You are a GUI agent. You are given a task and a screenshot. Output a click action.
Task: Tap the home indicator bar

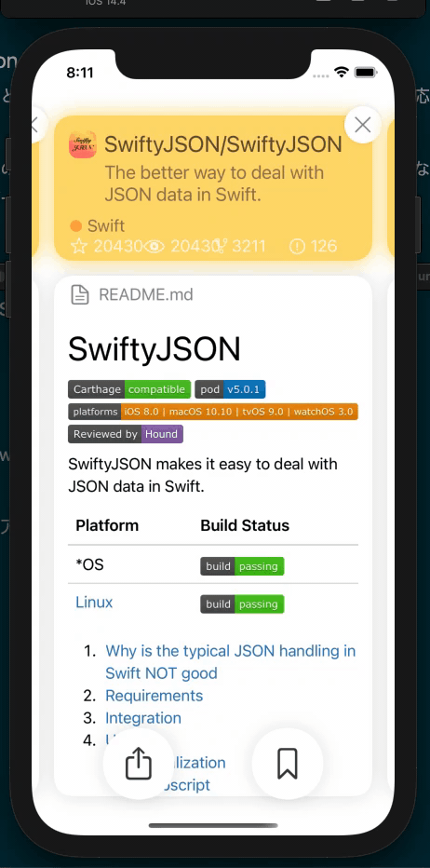(x=213, y=825)
